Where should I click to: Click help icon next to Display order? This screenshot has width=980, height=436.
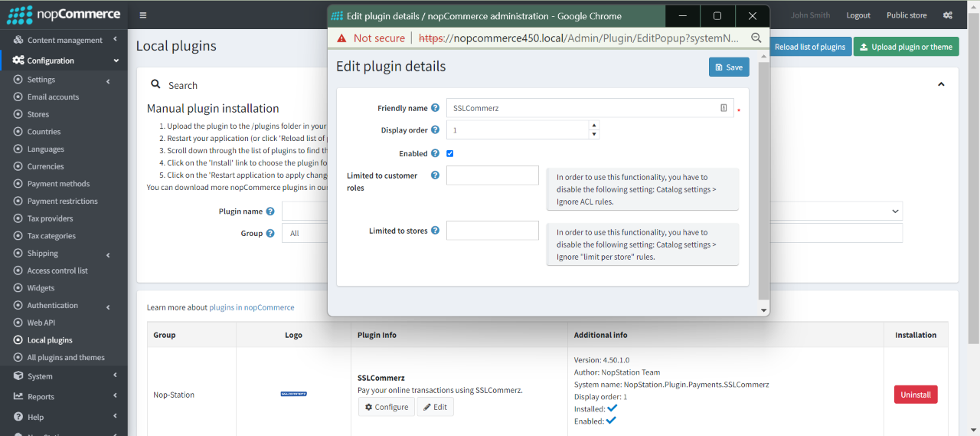pyautogui.click(x=435, y=129)
